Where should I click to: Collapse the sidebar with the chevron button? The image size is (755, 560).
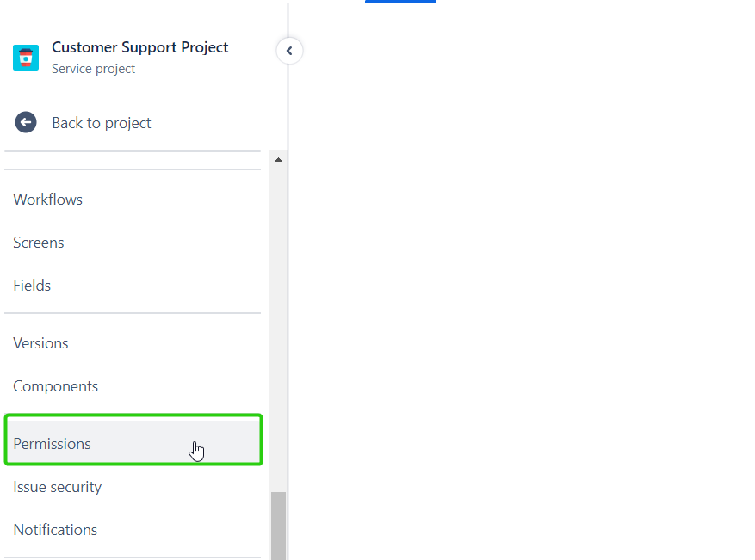[289, 51]
